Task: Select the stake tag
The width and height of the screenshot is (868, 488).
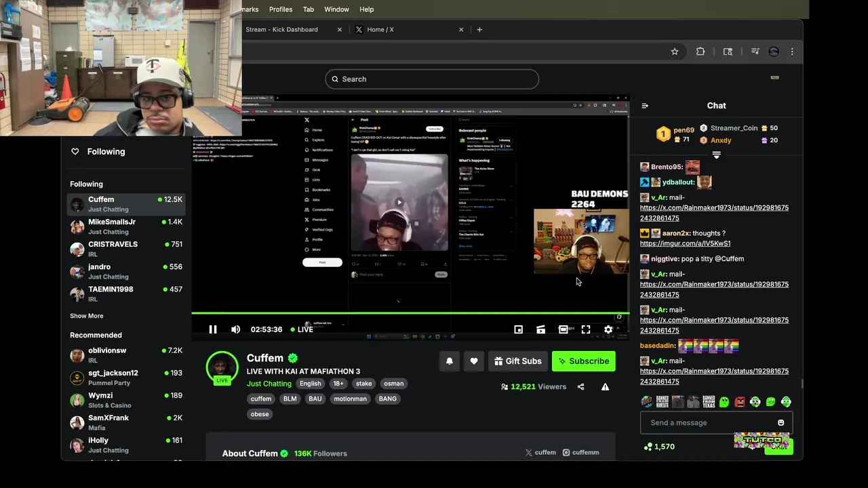Action: point(364,384)
